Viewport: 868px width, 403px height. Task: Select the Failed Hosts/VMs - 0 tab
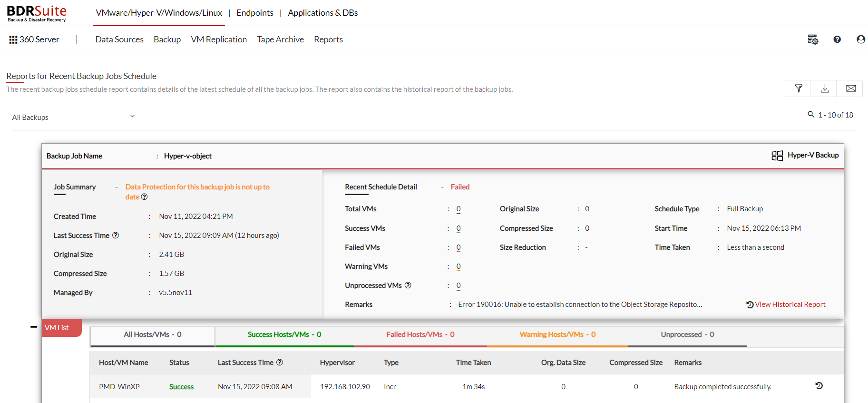420,335
